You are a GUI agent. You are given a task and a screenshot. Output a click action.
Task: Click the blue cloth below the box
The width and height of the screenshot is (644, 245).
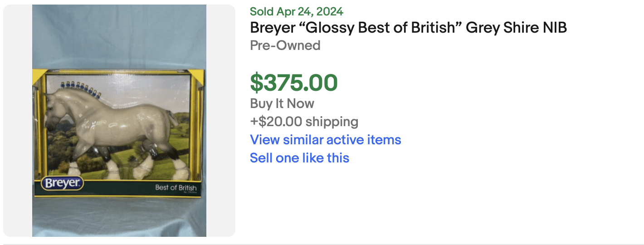119,218
